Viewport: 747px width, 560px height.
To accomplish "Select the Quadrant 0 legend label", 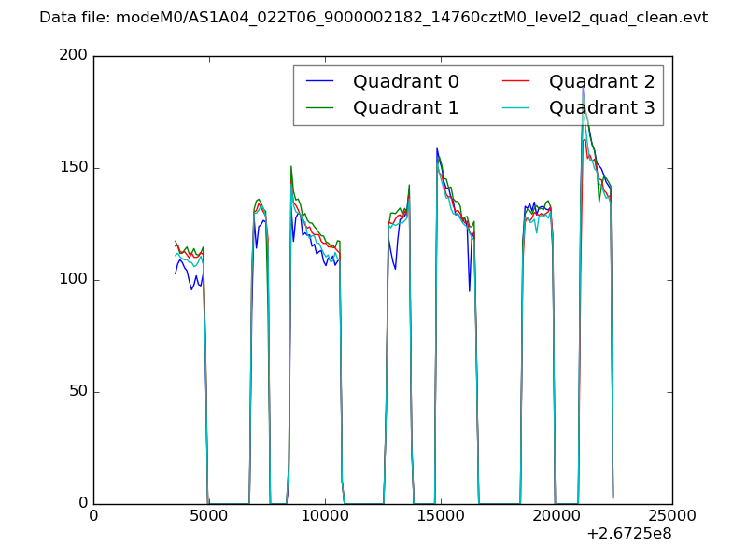I will 405,82.
